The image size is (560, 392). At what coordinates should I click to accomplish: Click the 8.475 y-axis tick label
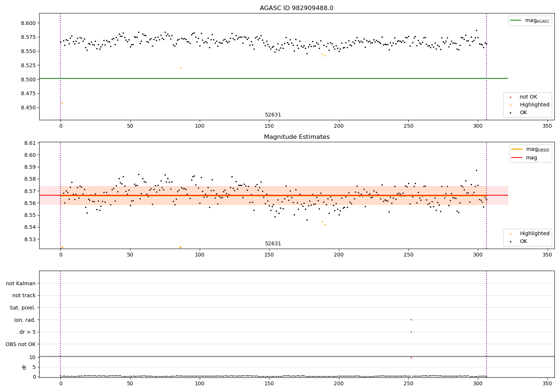point(28,94)
